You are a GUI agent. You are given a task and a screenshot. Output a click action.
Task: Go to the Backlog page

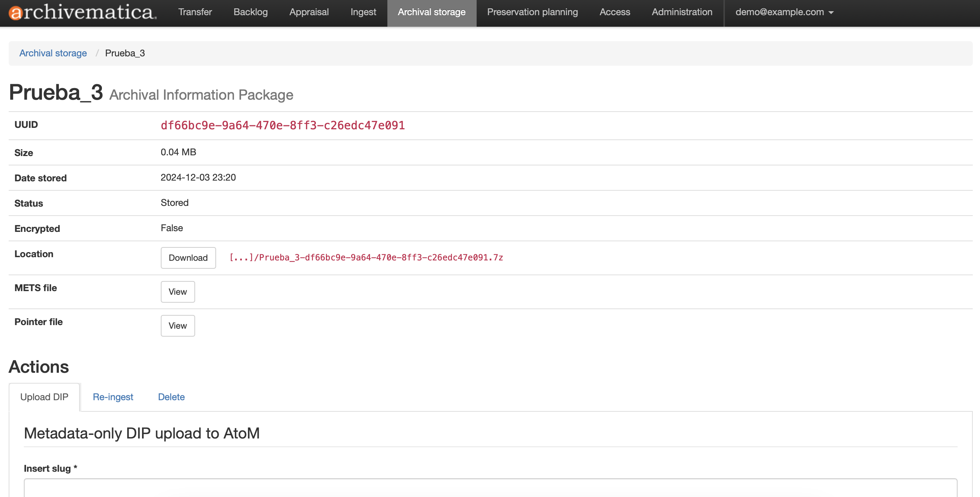pyautogui.click(x=250, y=12)
